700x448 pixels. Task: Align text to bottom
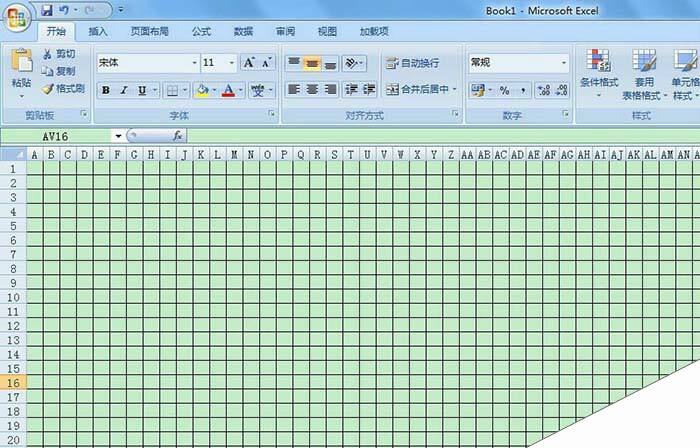[x=330, y=63]
